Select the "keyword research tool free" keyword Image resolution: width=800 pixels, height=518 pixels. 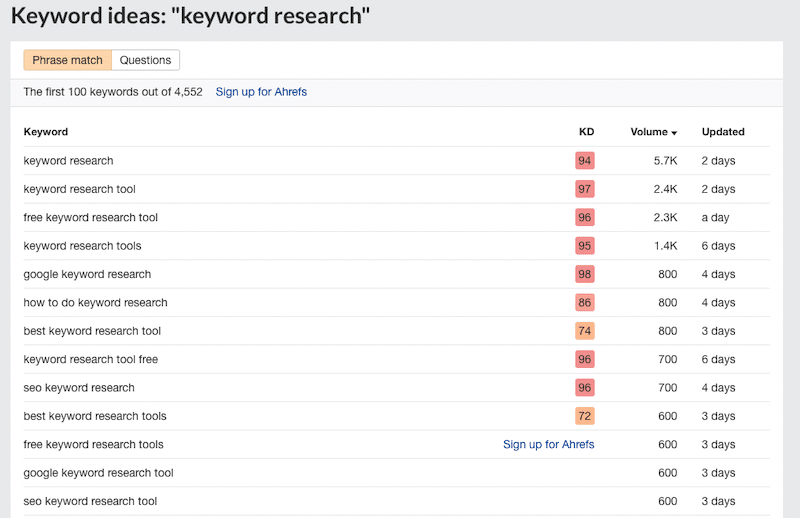tap(90, 359)
